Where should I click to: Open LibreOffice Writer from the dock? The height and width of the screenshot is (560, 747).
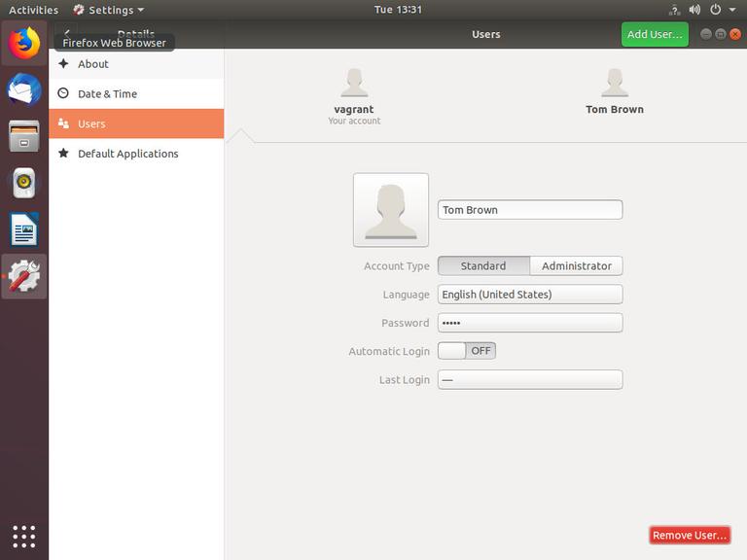pos(24,230)
